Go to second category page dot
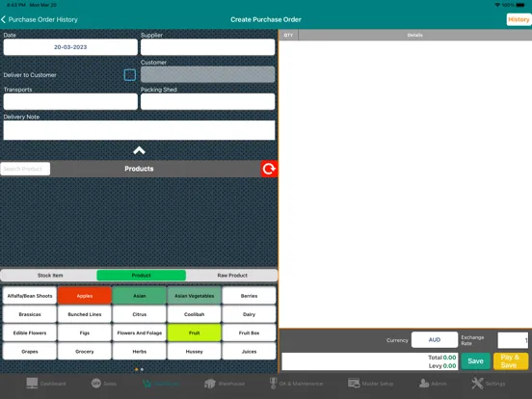 click(142, 369)
